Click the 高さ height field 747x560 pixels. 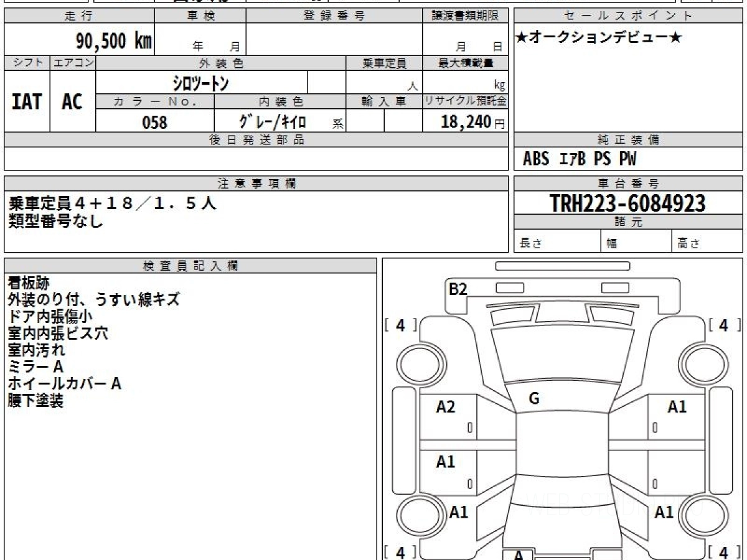point(707,241)
